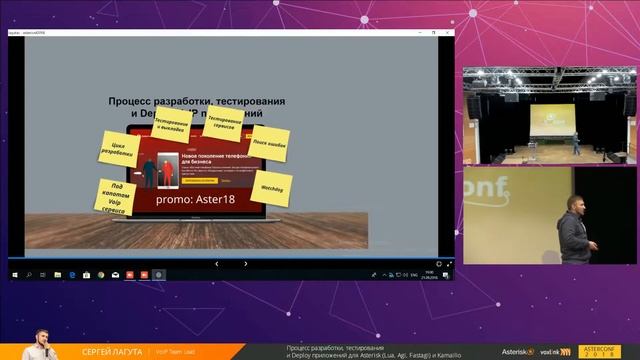
Task: Open the Action Center notifications icon
Action: [x=446, y=275]
